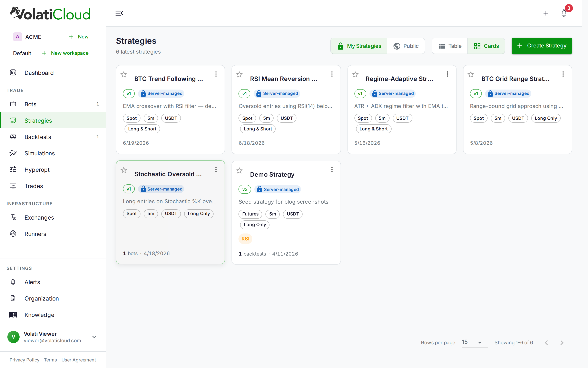This screenshot has width=588, height=368.
Task: Go to previous page arrow
Action: click(x=546, y=342)
